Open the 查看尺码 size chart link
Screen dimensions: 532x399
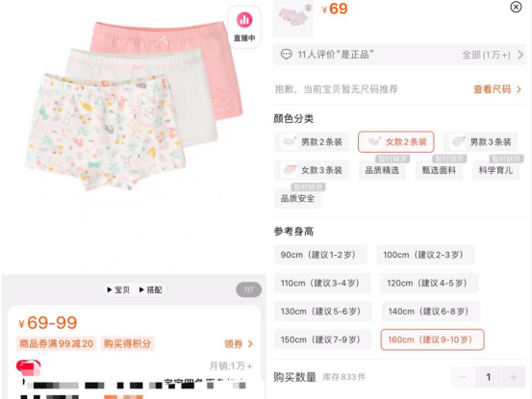pyautogui.click(x=497, y=89)
